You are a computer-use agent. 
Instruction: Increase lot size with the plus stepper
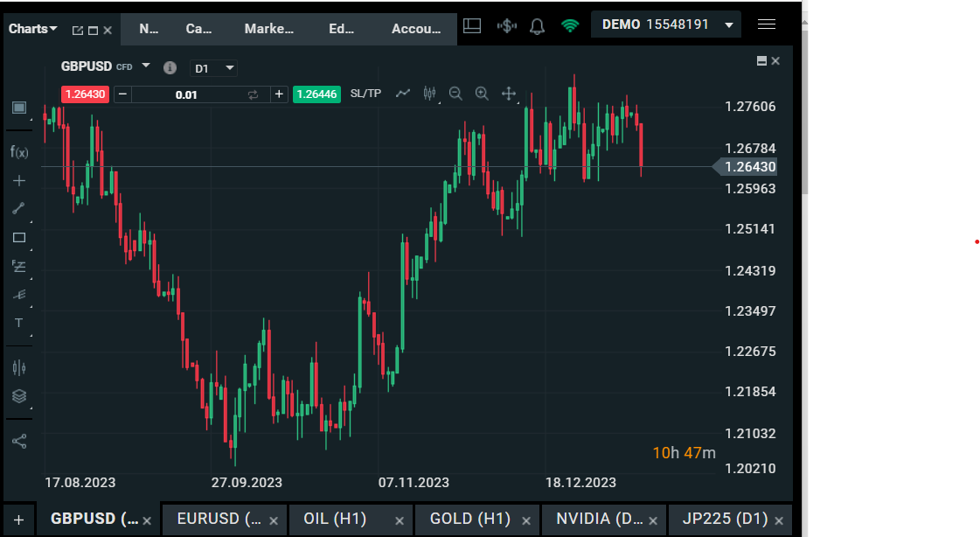coord(279,94)
